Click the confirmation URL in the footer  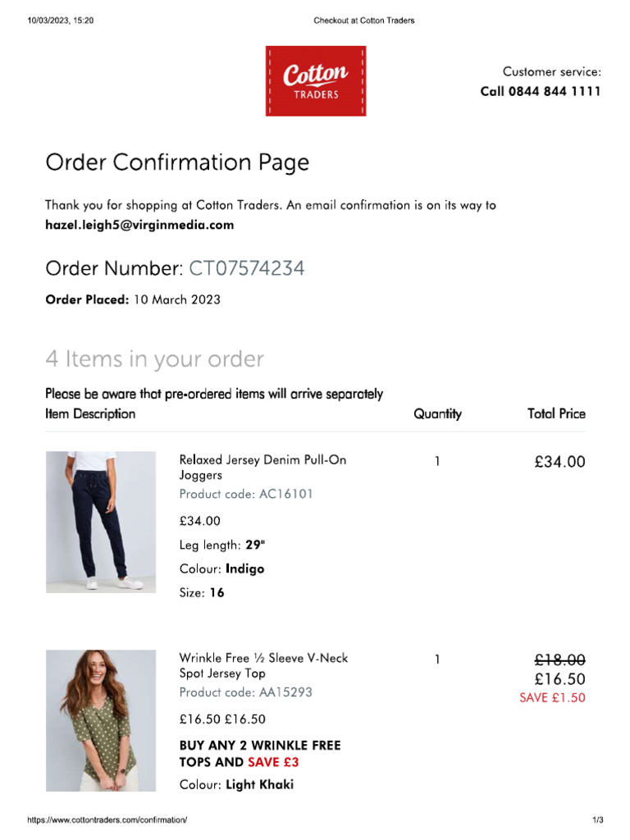[x=107, y=819]
